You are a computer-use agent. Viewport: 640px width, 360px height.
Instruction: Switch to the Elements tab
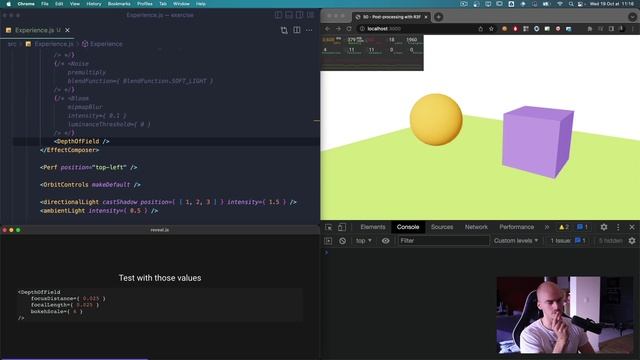pos(373,227)
